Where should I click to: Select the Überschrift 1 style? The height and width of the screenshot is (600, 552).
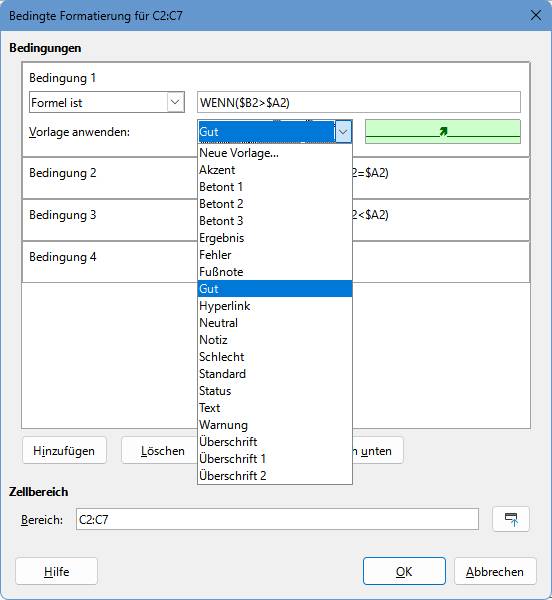pyautogui.click(x=275, y=458)
